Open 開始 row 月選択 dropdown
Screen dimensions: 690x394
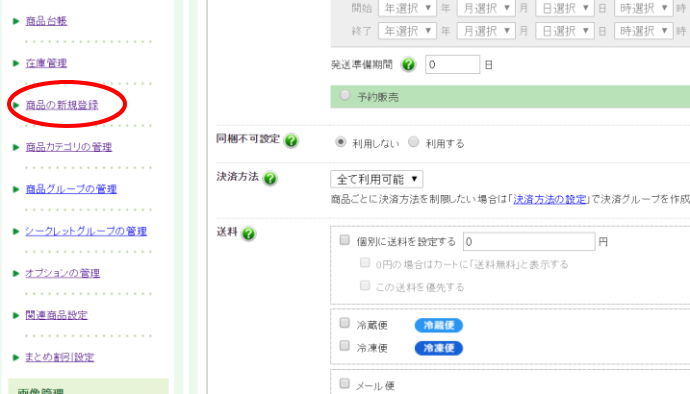[486, 8]
